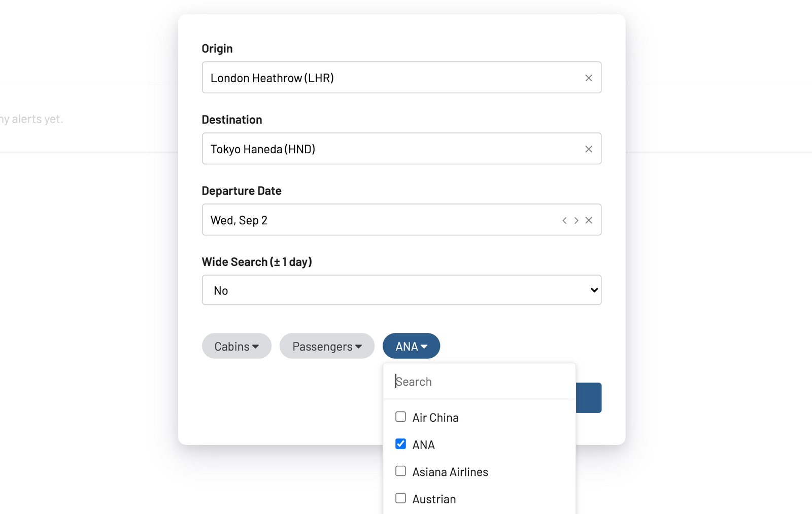Go to next departure date arrow

[x=577, y=220]
